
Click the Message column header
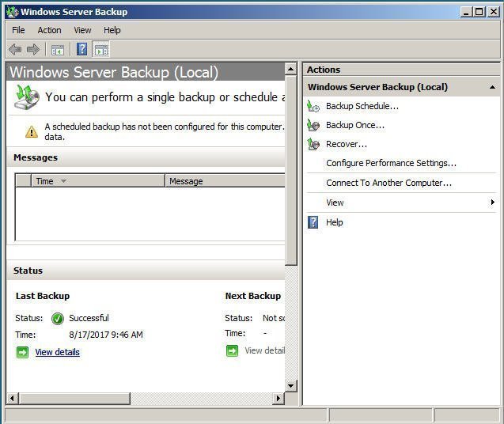[225, 181]
